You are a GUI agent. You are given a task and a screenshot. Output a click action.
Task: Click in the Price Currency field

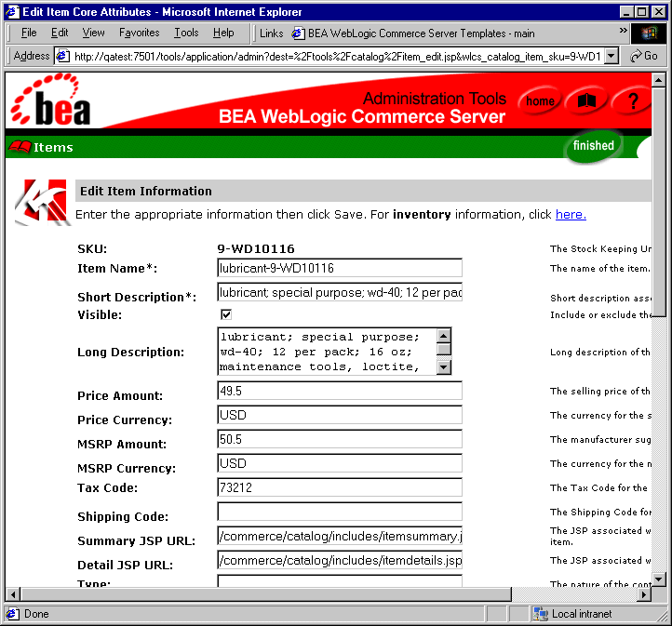tap(340, 415)
